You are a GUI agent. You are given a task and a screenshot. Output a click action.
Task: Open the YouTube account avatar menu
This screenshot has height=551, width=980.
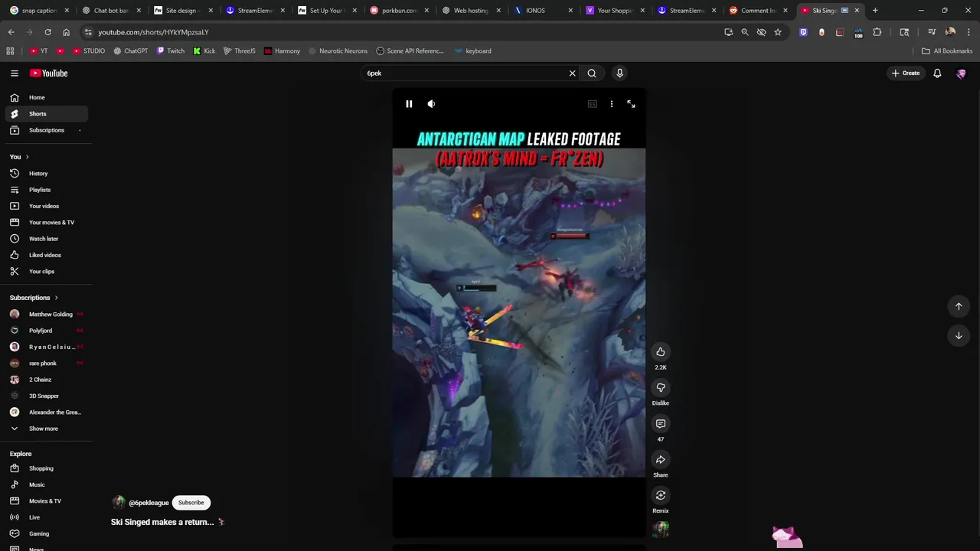tap(961, 73)
